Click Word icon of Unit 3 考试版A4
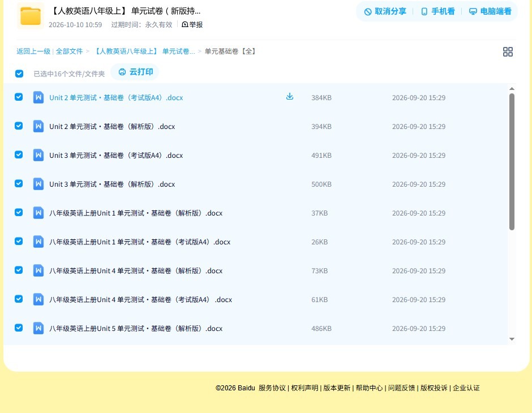This screenshot has width=532, height=413. 38,155
